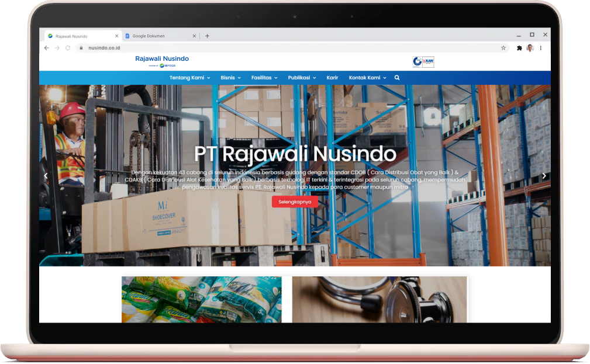Open the Karir menu item

click(x=332, y=78)
